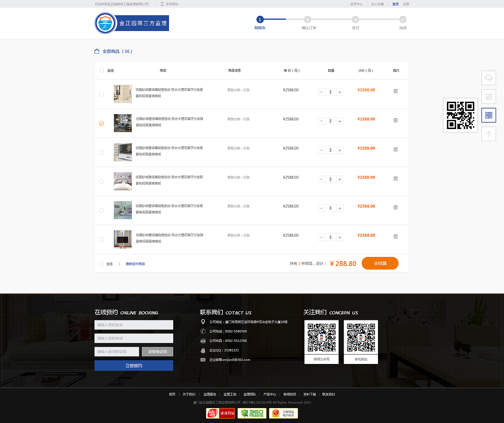Decrease quantity of teal wall pillows item

click(x=322, y=208)
